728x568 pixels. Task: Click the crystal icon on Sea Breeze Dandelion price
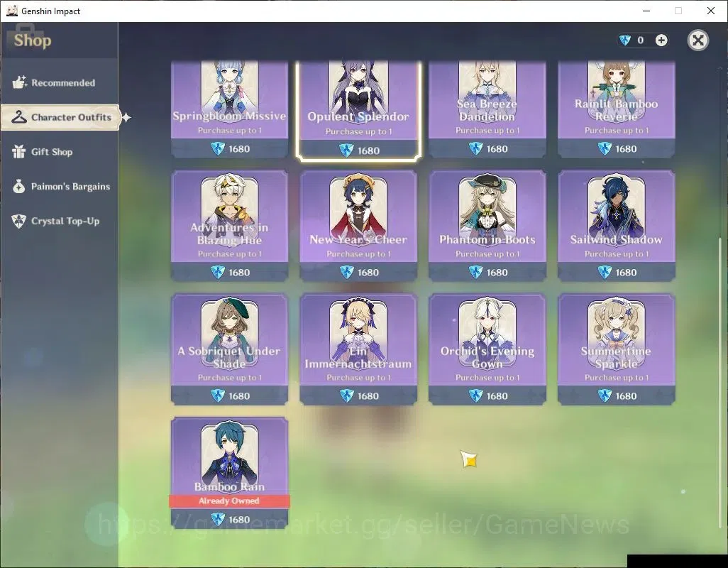tap(476, 148)
